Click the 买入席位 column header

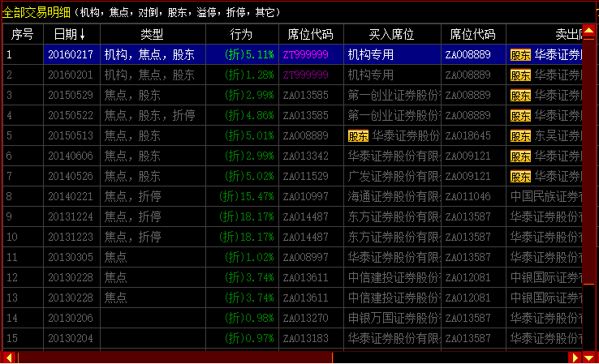pyautogui.click(x=391, y=35)
